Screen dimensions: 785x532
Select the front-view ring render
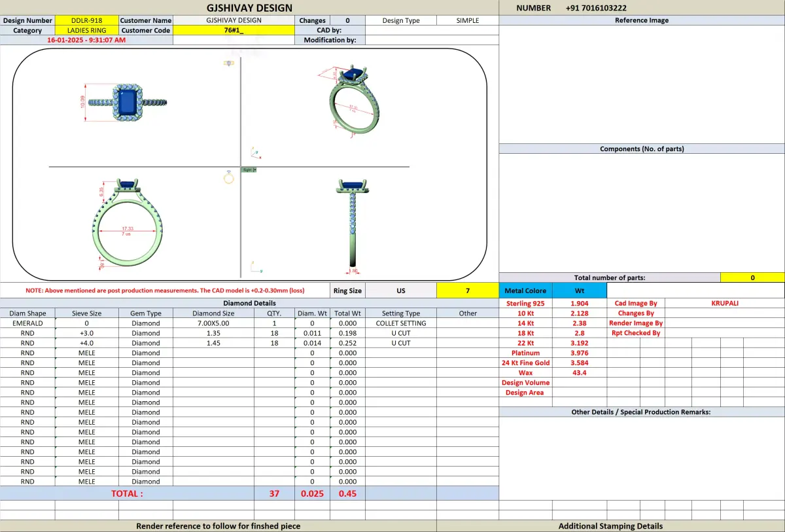click(128, 222)
